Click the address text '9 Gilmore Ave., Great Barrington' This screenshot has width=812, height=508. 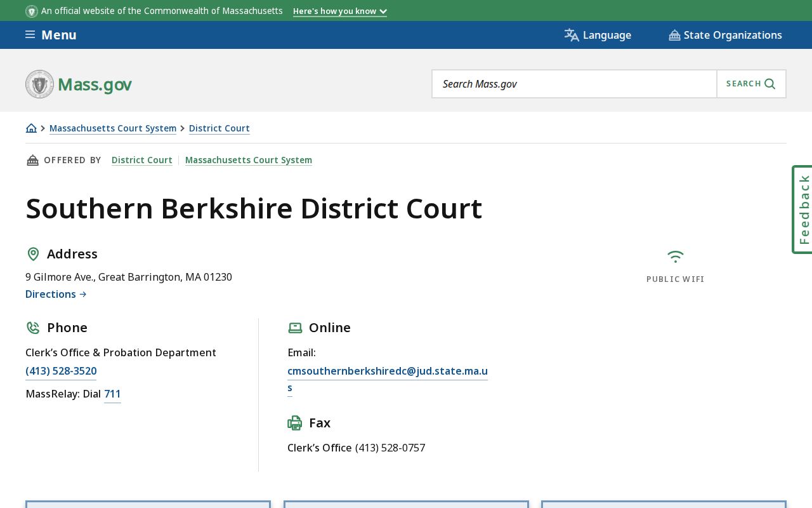tap(103, 277)
